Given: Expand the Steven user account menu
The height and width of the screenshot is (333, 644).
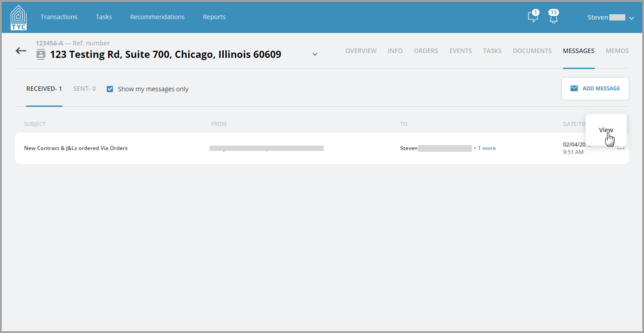Looking at the screenshot, I should 611,17.
